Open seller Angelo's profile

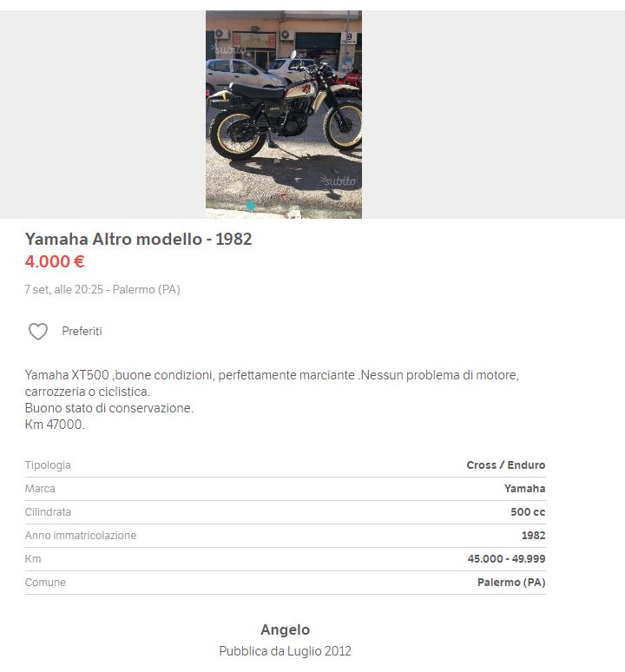tap(286, 629)
